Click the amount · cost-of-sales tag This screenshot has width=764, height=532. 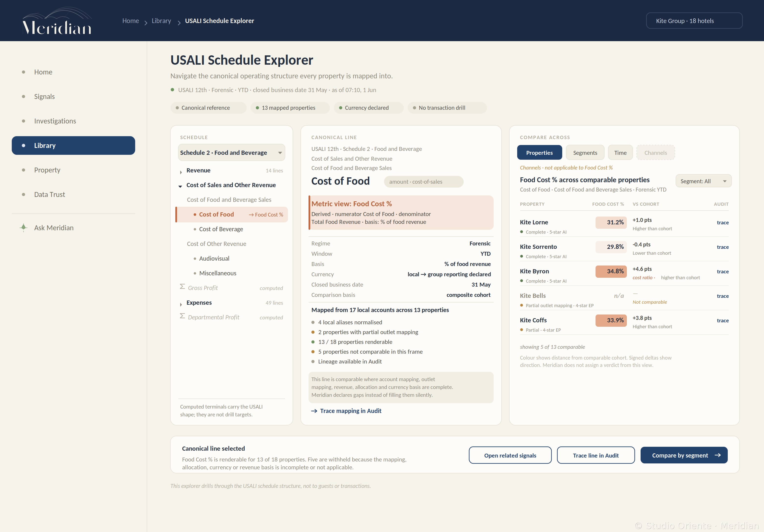pyautogui.click(x=423, y=182)
